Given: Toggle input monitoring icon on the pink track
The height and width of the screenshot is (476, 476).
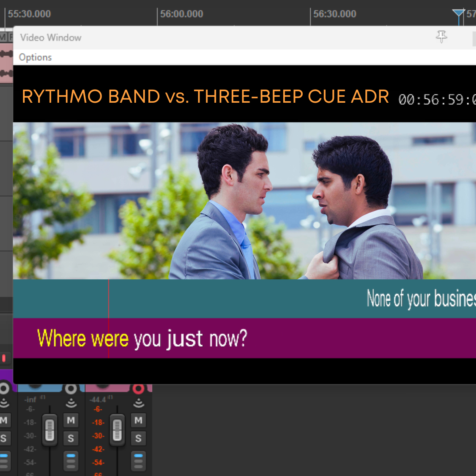Looking at the screenshot, I should point(138,403).
